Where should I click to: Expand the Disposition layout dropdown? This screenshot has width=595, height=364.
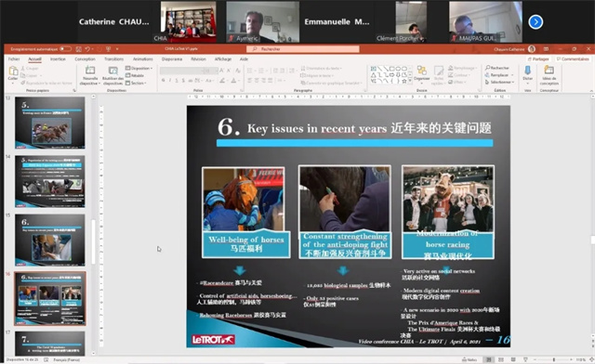pos(139,69)
